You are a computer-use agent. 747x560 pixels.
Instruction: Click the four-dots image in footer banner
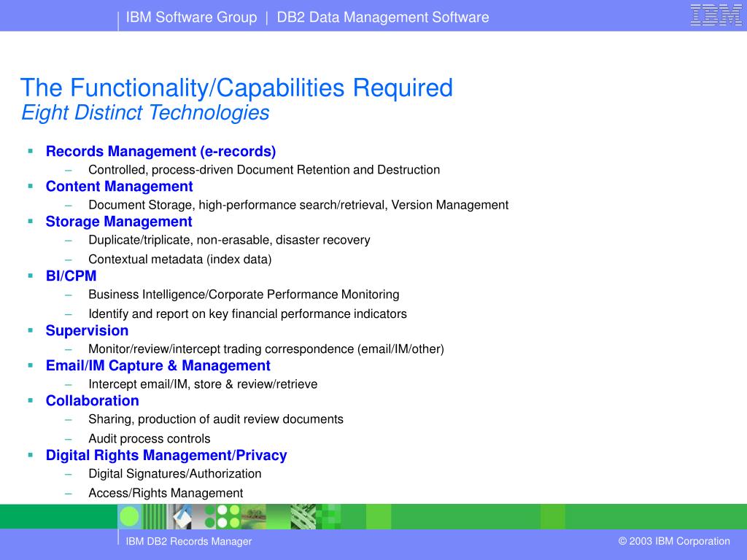(228, 517)
